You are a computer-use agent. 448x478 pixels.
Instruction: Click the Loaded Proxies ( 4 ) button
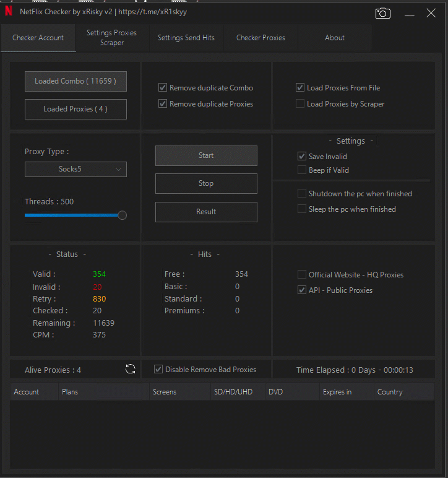pyautogui.click(x=75, y=109)
